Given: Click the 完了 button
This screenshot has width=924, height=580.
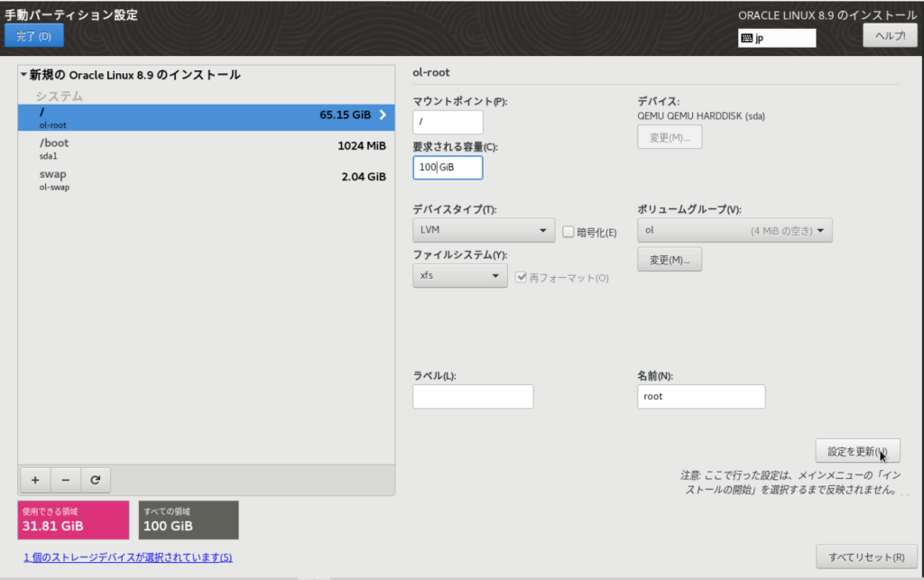Looking at the screenshot, I should [33, 35].
